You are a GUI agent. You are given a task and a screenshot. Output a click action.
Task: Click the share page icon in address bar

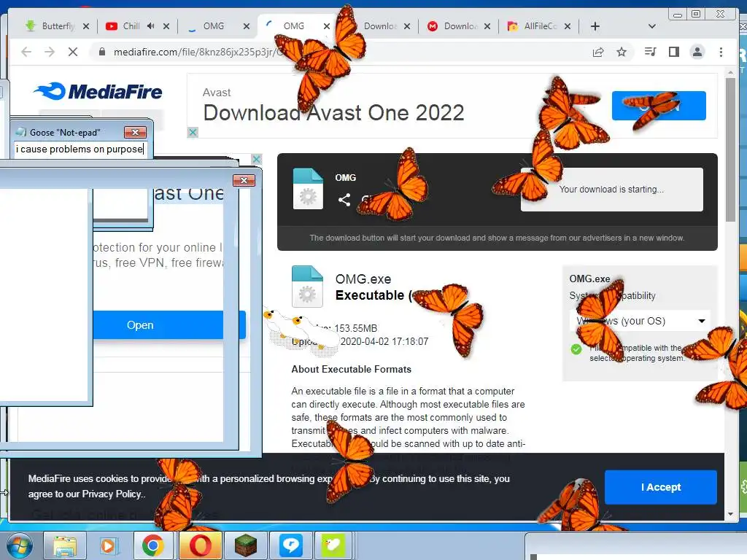[x=598, y=52]
